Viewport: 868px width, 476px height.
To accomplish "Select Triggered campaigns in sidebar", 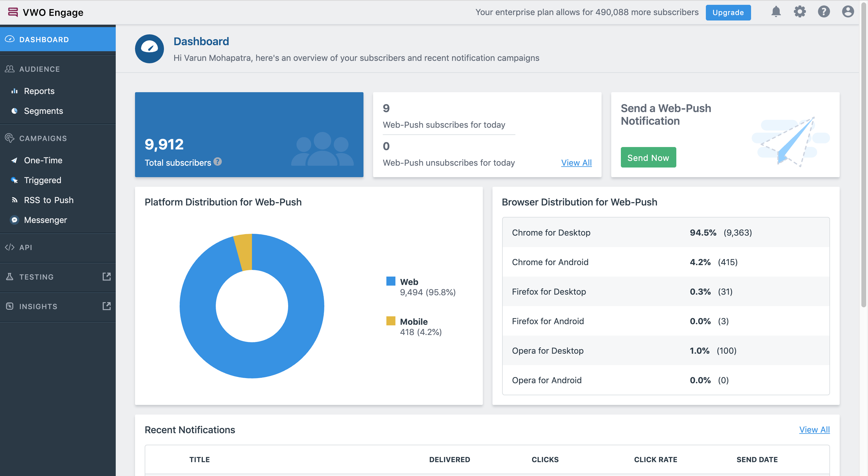I will coord(42,180).
